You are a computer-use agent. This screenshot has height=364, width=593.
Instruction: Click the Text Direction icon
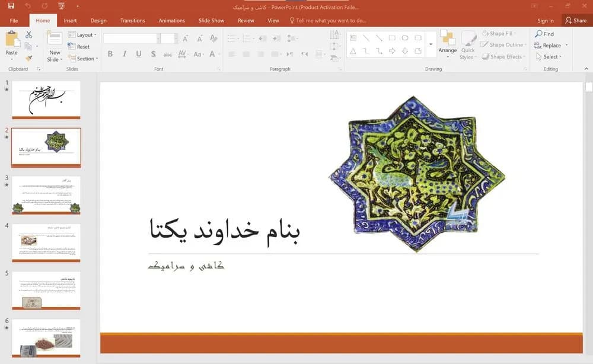click(x=334, y=35)
